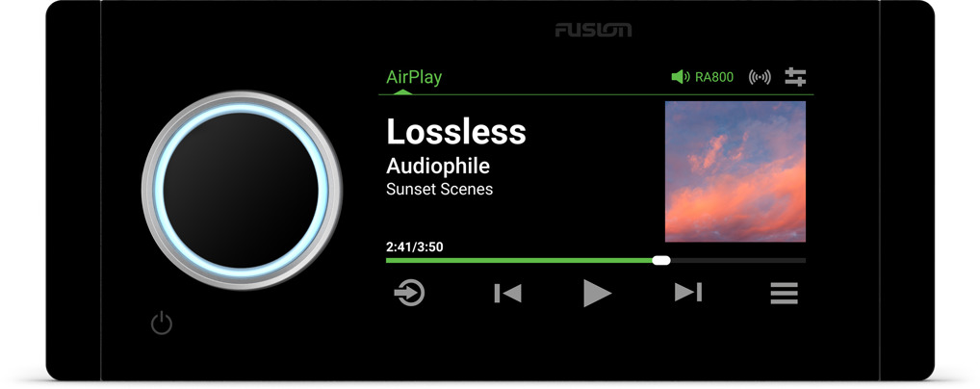Select the Lossless track title

click(456, 132)
